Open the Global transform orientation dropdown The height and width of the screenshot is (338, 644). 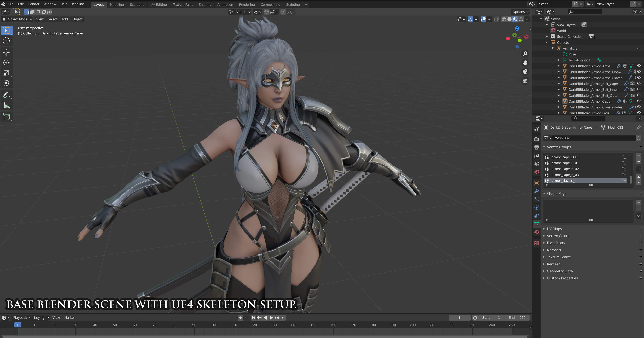click(240, 12)
